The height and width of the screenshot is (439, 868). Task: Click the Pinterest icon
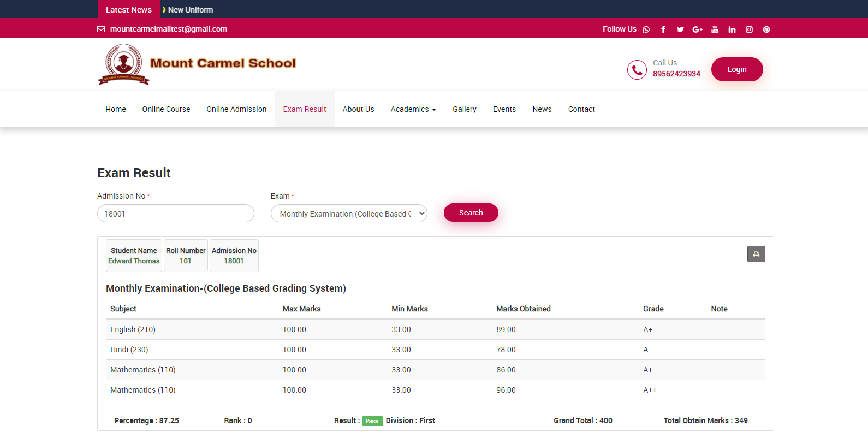[x=766, y=29]
